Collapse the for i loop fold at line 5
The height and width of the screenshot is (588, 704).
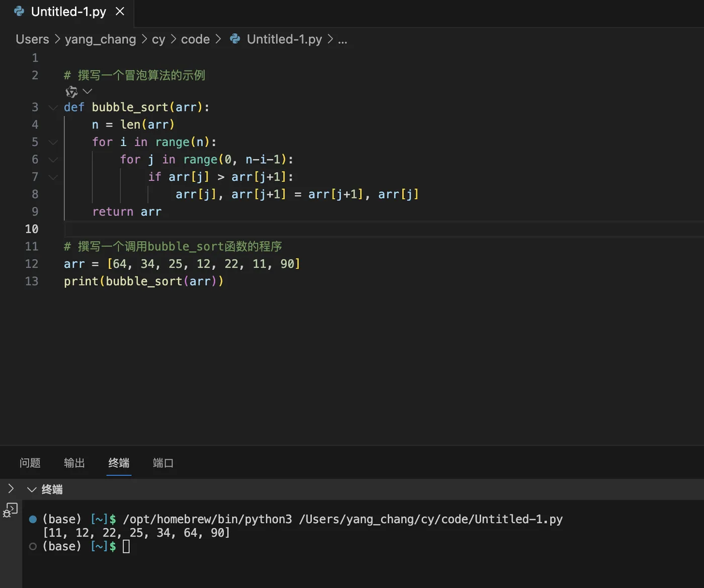[53, 142]
